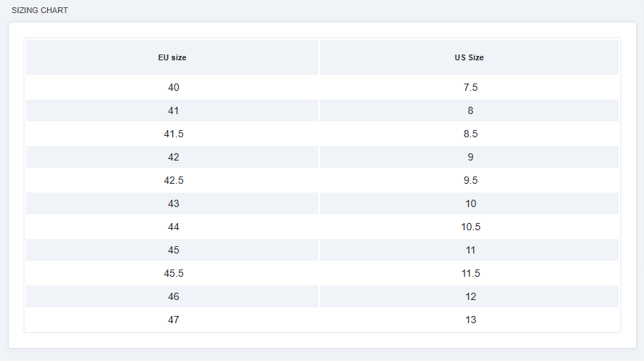Click the US size 8 cell
This screenshot has height=361, width=644.
coord(470,110)
